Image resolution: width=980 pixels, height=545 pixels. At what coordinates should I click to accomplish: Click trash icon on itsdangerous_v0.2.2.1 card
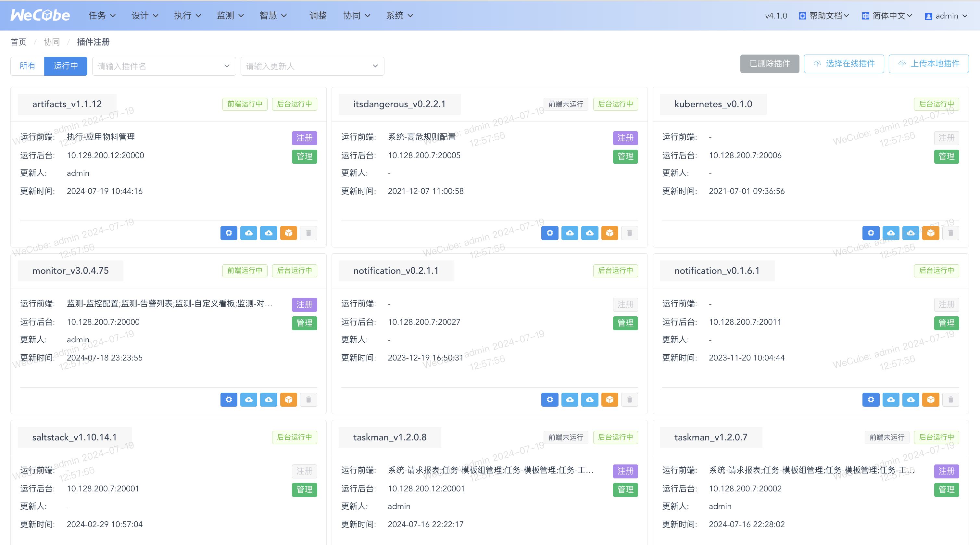pyautogui.click(x=630, y=233)
